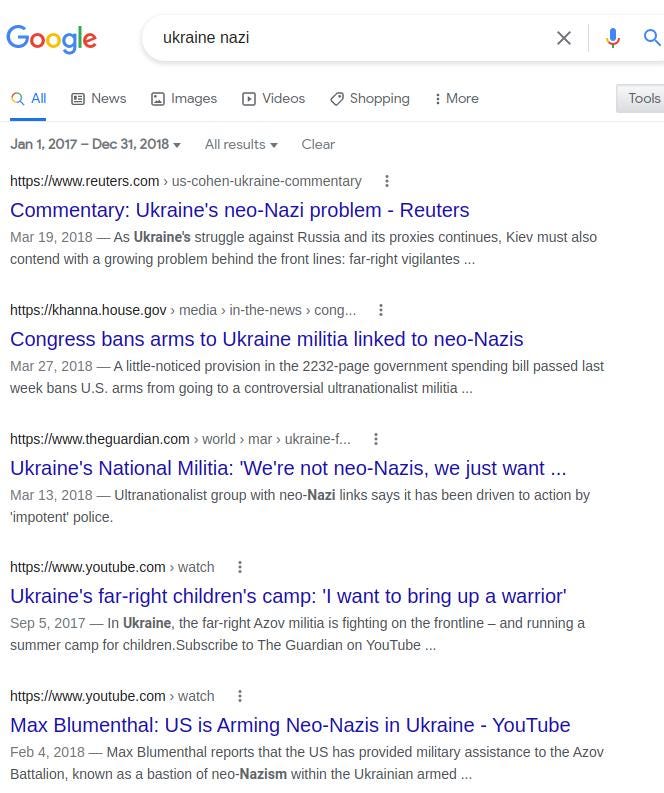Click the theguardian.com URL breadcrumb
The height and width of the screenshot is (793, 664).
[x=180, y=439]
